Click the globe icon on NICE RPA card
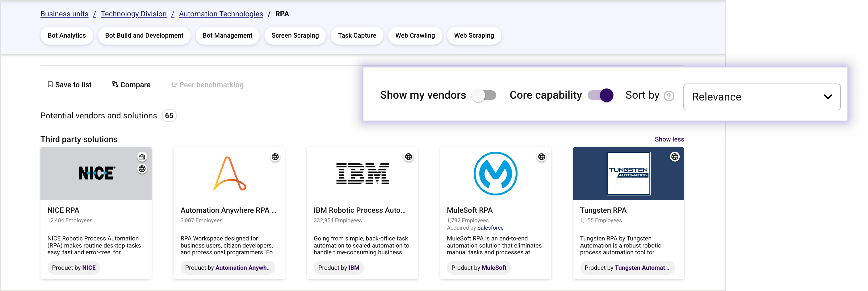This screenshot has width=868, height=291. (142, 169)
